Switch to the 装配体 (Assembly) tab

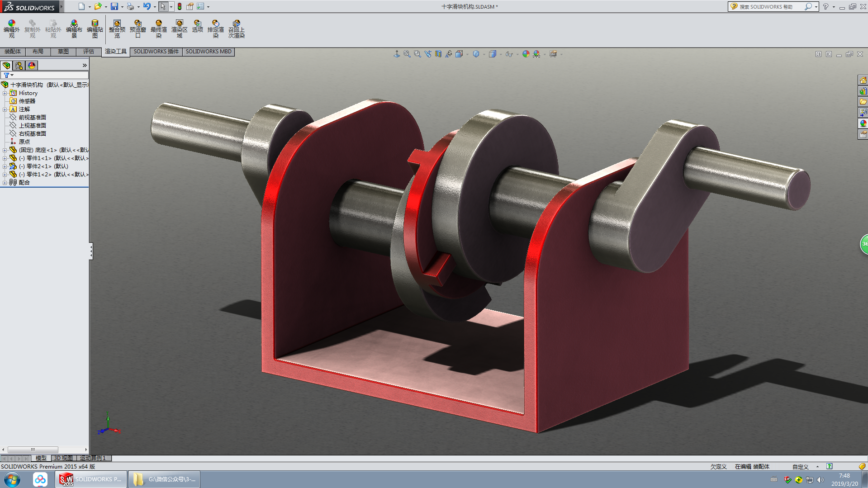coord(13,52)
